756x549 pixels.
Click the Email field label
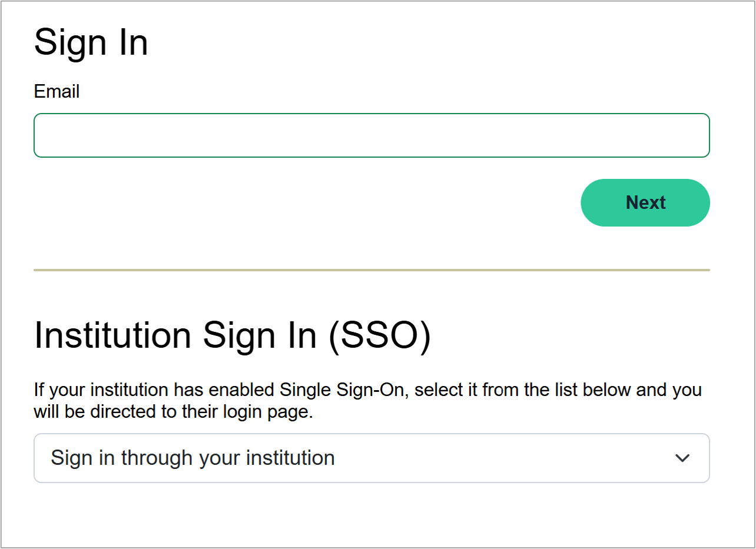(57, 92)
